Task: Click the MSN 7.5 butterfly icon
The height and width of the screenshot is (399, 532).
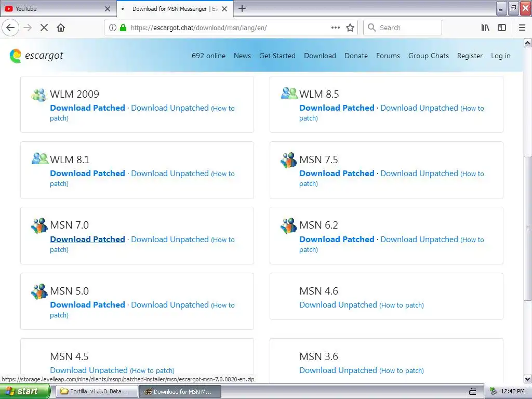Action: 289,160
